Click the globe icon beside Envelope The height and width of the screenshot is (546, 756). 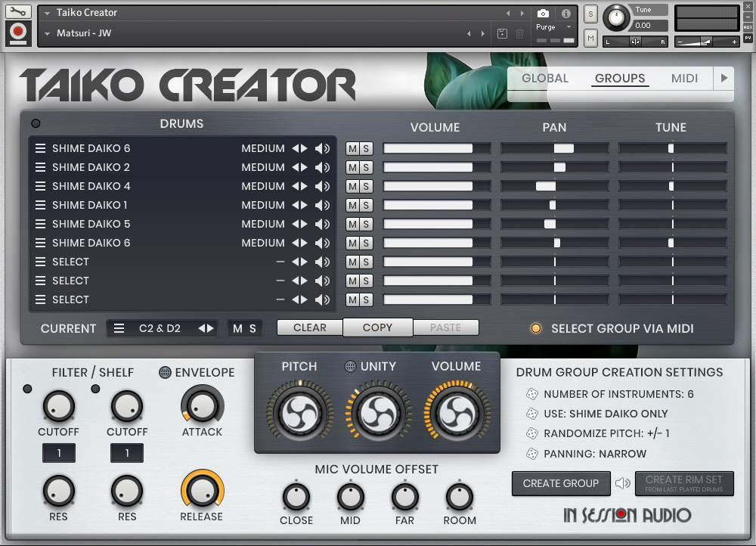click(x=165, y=372)
